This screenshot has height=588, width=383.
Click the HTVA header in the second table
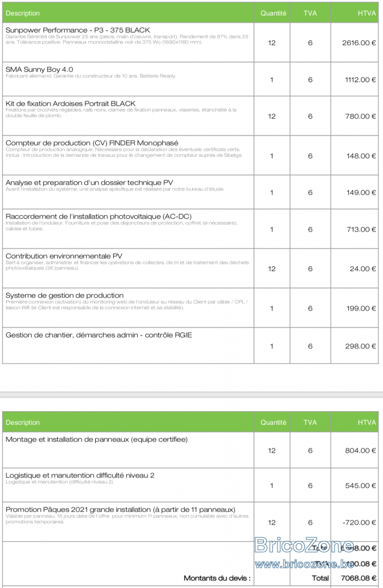367,422
